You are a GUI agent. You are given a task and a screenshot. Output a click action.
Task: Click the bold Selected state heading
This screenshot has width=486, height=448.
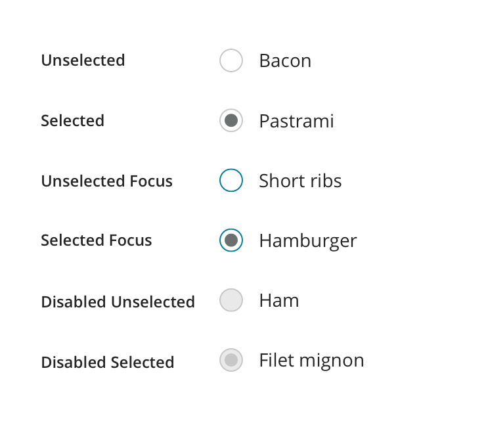72,121
